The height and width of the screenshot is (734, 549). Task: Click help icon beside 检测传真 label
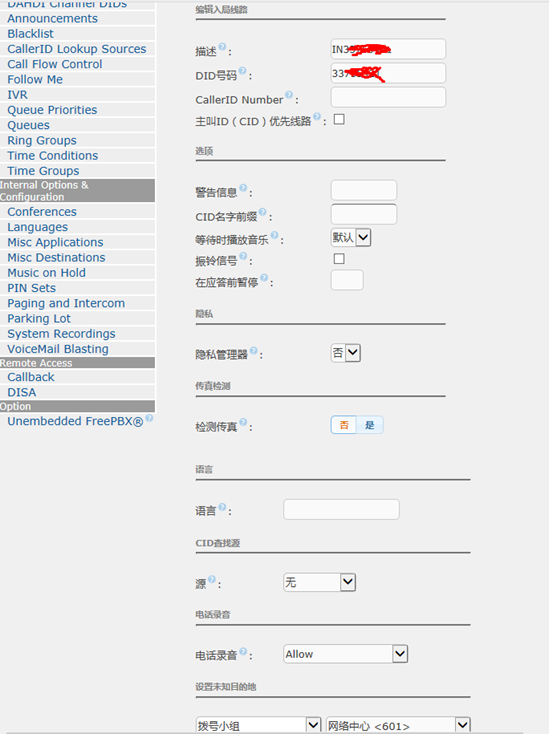pos(243,422)
